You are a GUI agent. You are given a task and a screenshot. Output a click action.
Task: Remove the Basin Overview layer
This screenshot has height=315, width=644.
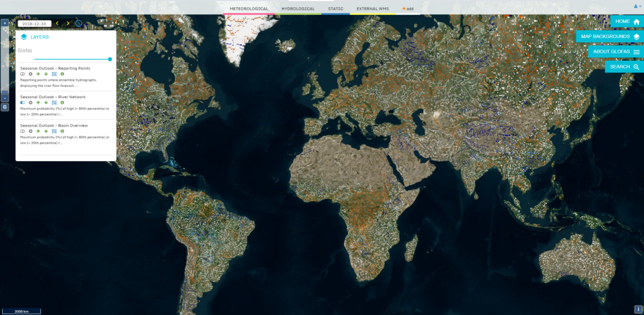(31, 131)
